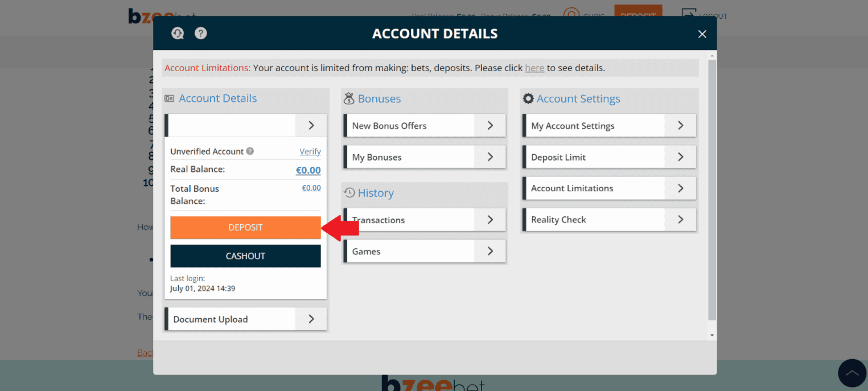Screen dimensions: 868x391
Task: Click the Account Settings gear icon
Action: coord(528,98)
